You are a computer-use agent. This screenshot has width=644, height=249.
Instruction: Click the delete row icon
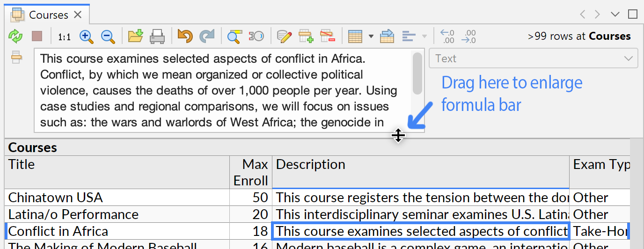point(328,36)
